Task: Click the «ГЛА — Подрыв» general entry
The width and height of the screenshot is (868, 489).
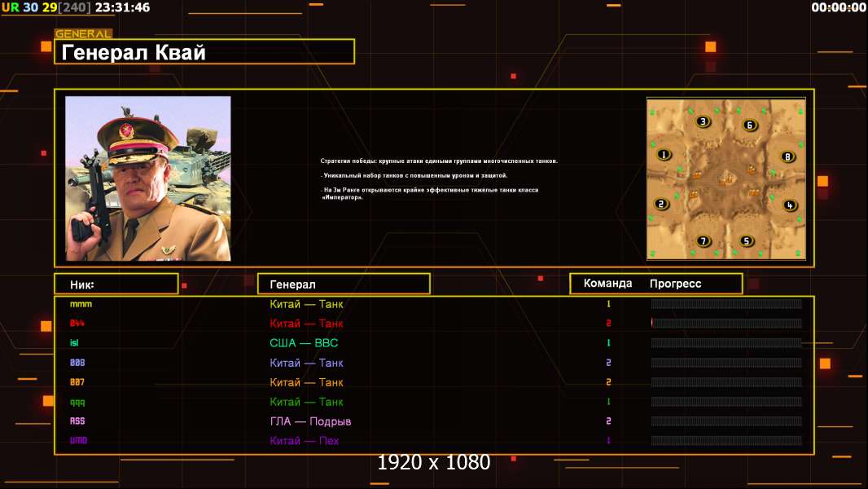Action: (310, 421)
